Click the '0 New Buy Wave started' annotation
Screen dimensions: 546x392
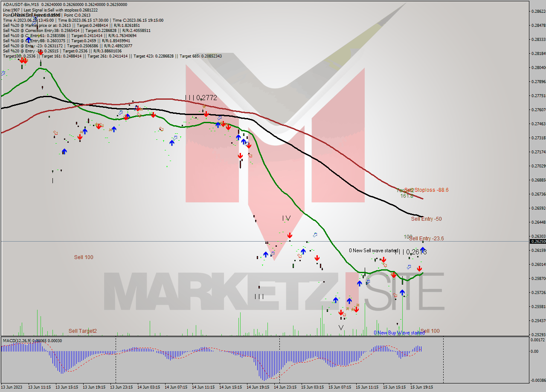399,333
